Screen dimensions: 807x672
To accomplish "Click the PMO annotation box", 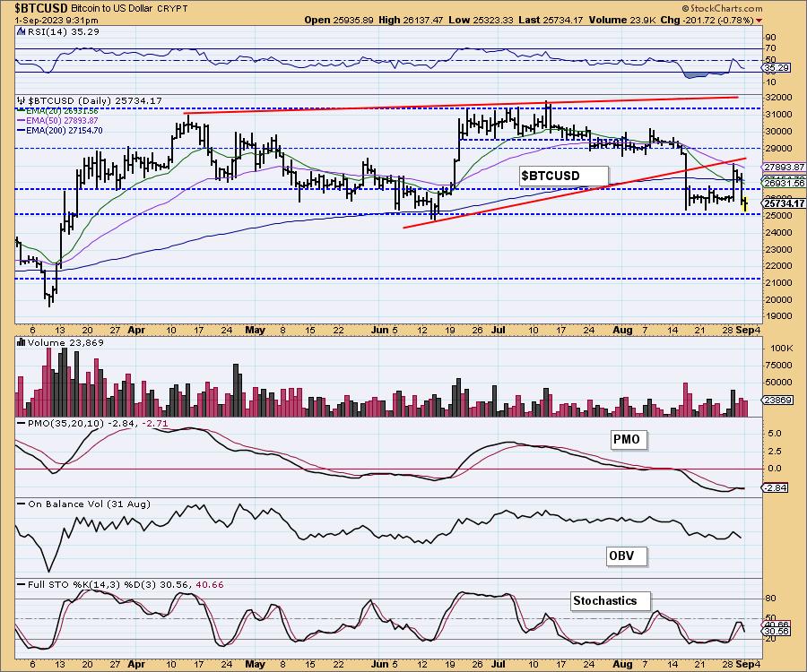I will (627, 440).
